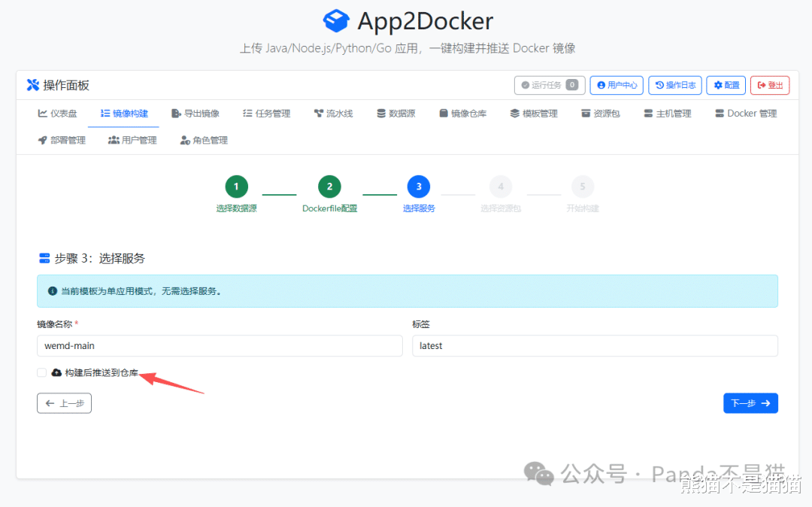This screenshot has height=507, width=812.
Task: Click step 3 circle 选择服务
Action: pos(419,187)
